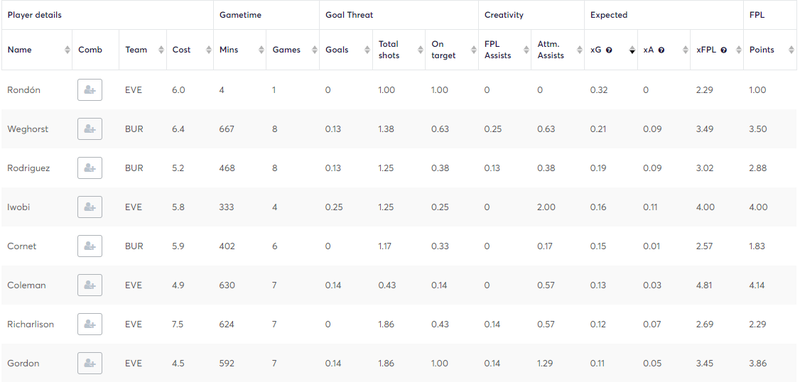Click the player name Weghorst

click(x=28, y=129)
